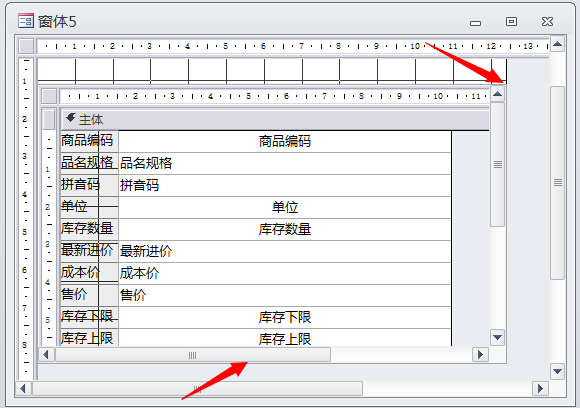Click the outer form selector square at ruler corner
Viewport: 580px width, 408px height.
pyautogui.click(x=26, y=46)
